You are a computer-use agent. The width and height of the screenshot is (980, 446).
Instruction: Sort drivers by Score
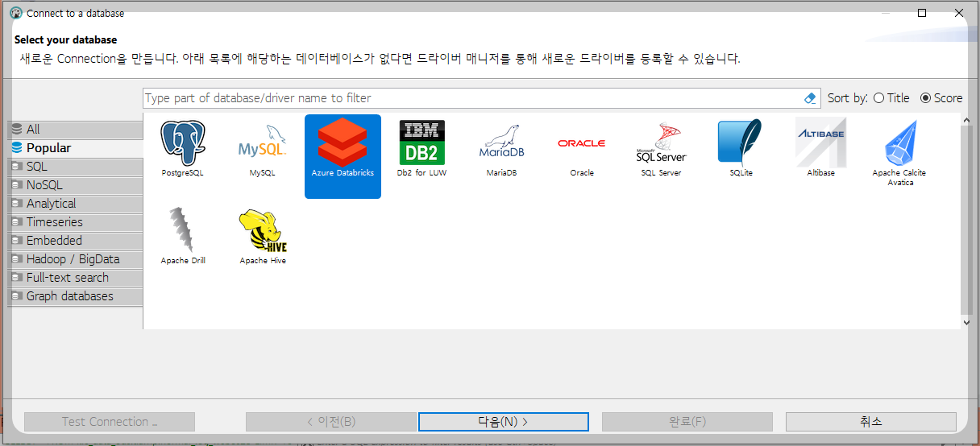(x=941, y=98)
